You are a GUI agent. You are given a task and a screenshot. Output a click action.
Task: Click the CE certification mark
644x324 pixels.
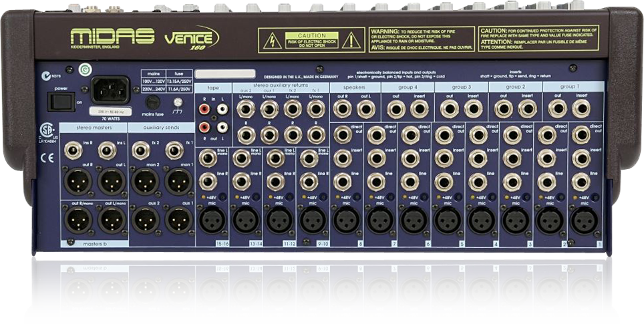point(47,158)
